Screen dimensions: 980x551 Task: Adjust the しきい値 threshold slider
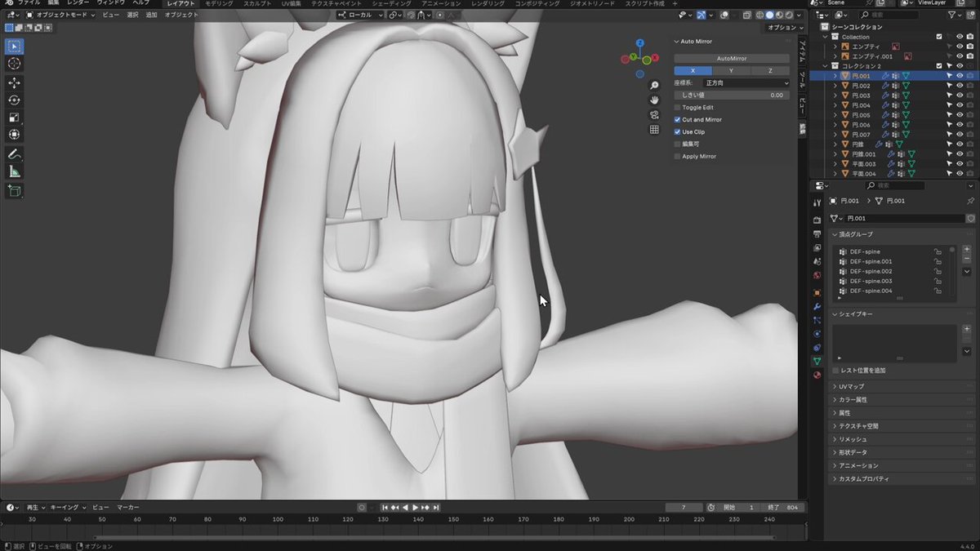[732, 95]
